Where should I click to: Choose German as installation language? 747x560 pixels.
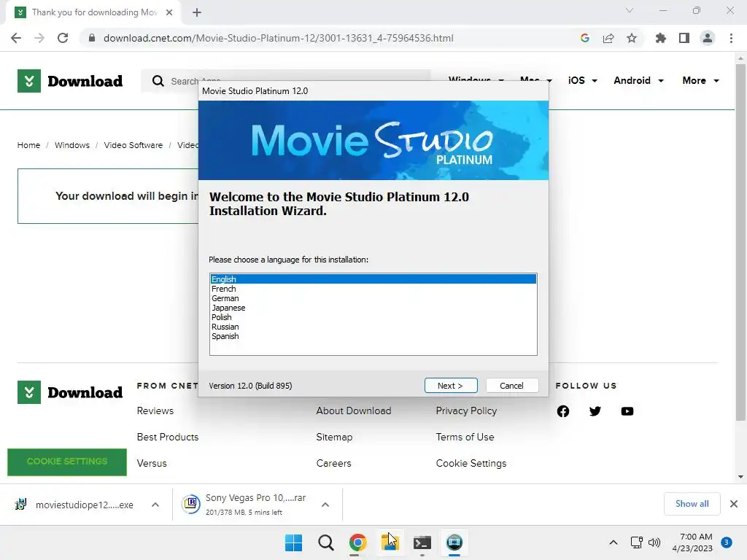373,298
